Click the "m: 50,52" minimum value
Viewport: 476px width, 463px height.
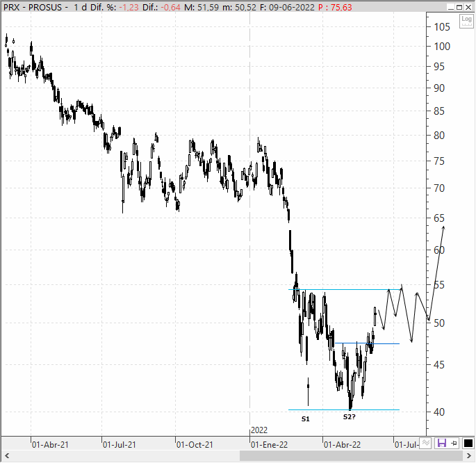[239, 7]
